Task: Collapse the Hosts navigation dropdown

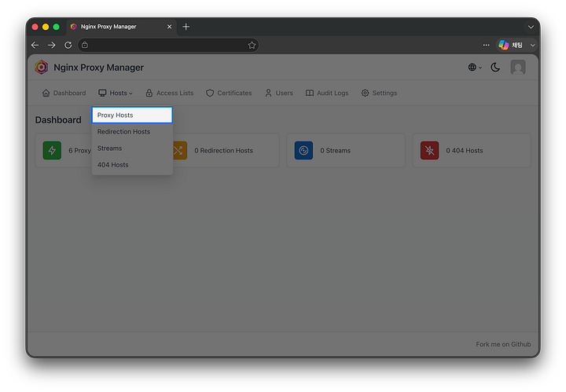Action: (116, 93)
